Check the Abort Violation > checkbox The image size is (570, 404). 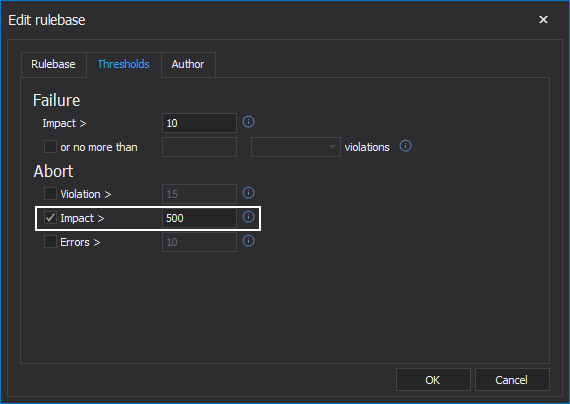click(x=50, y=193)
